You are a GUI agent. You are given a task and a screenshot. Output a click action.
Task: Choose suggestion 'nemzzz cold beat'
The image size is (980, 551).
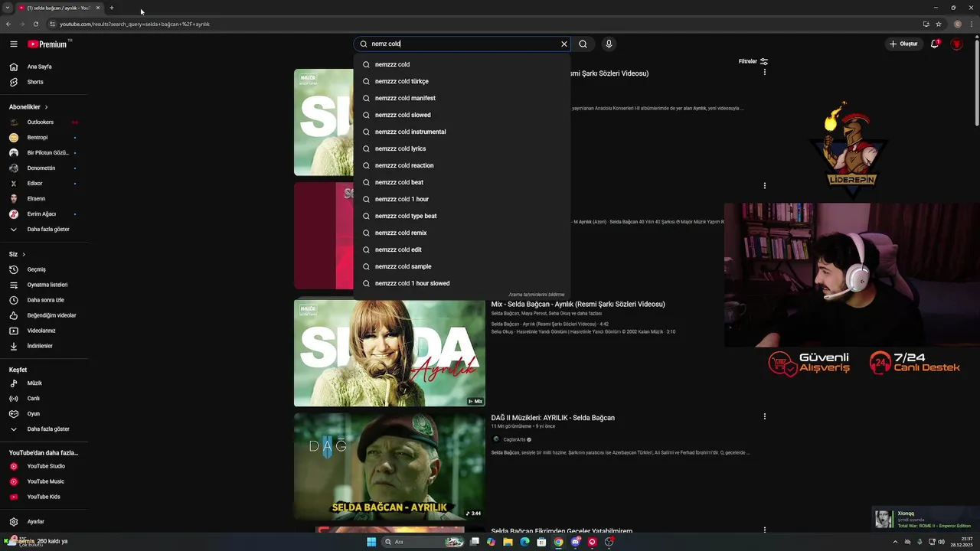(x=462, y=182)
